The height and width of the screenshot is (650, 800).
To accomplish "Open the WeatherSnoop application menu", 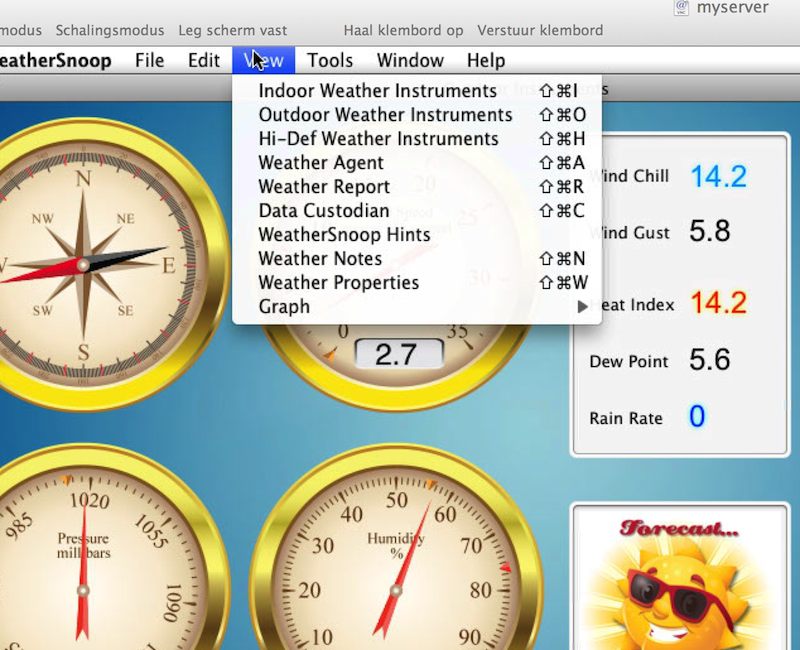I will pyautogui.click(x=56, y=60).
